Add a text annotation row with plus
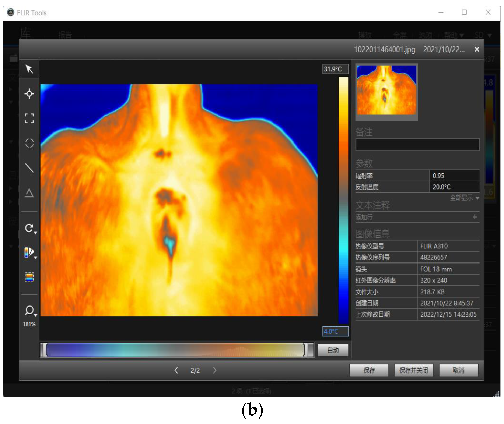 (475, 217)
